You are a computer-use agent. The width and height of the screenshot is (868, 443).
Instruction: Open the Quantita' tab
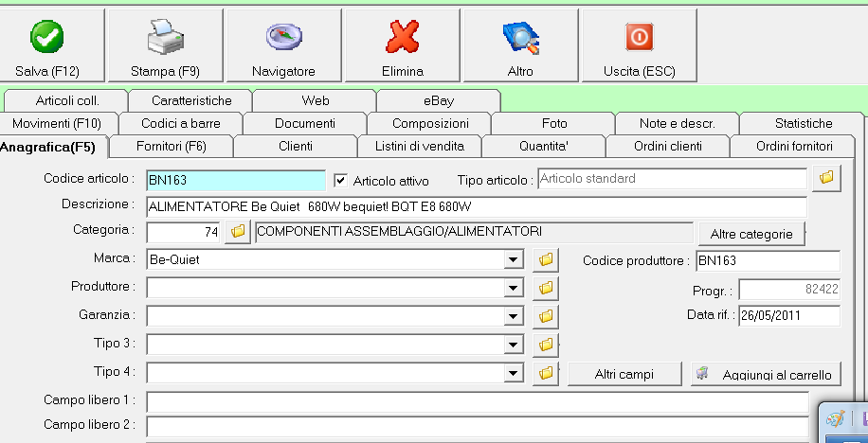click(x=544, y=147)
